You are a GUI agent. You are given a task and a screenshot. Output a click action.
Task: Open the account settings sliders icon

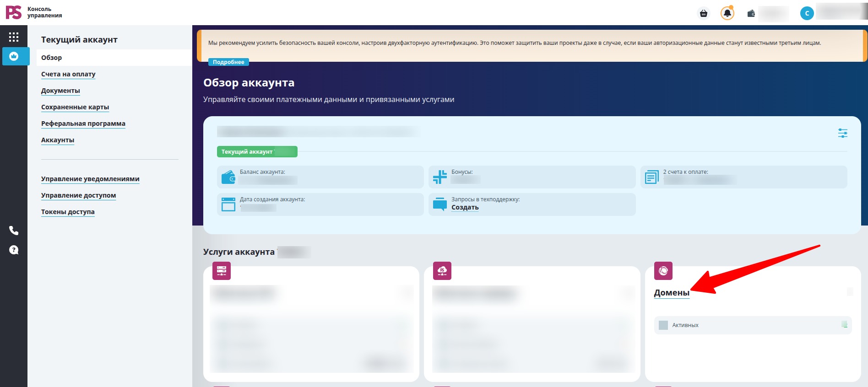(x=842, y=133)
